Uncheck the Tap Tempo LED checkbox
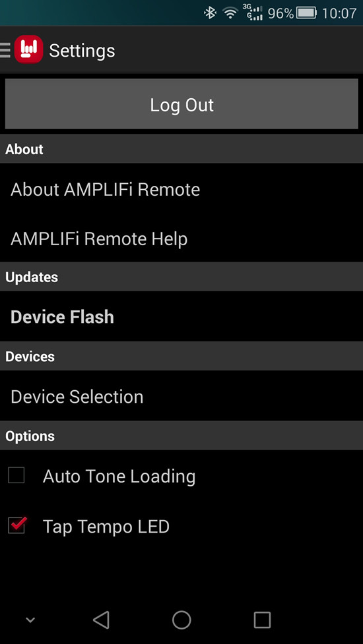The image size is (363, 644). click(x=17, y=525)
